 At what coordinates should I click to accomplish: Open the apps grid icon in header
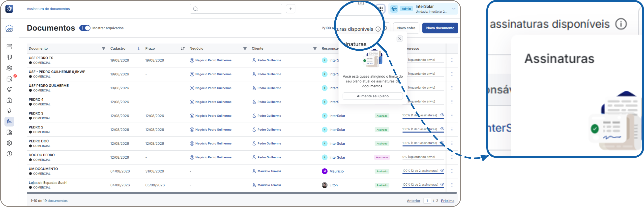381,9
